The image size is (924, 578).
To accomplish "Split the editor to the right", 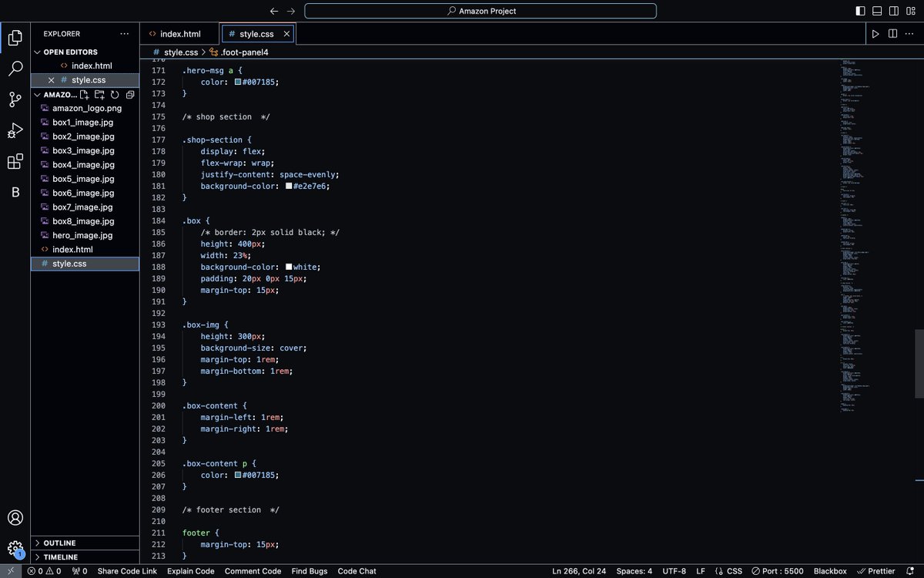I will click(x=892, y=34).
